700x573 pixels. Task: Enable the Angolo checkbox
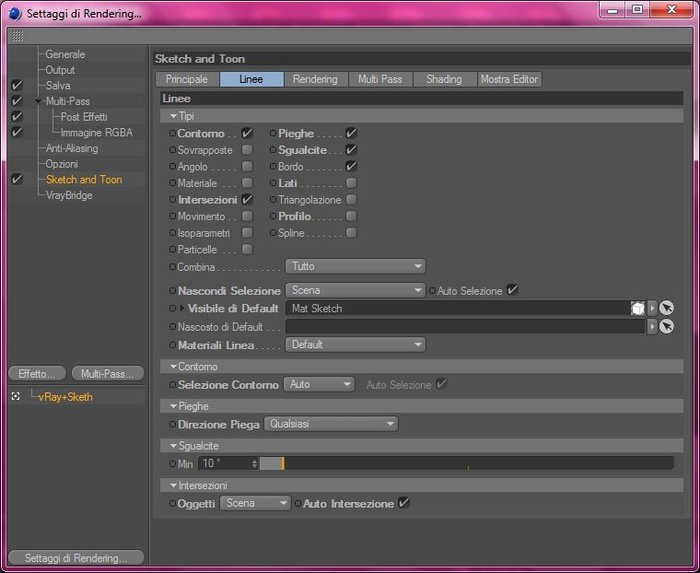247,166
